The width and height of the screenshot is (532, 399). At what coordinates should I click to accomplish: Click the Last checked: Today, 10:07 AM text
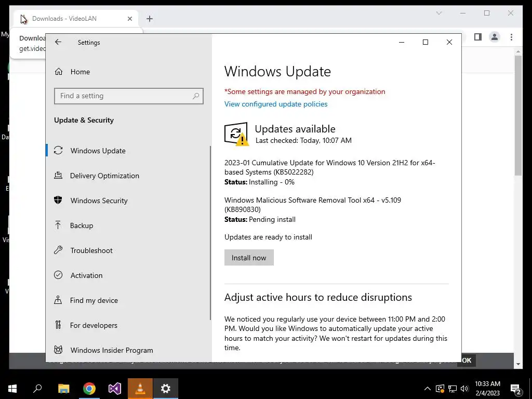click(303, 140)
